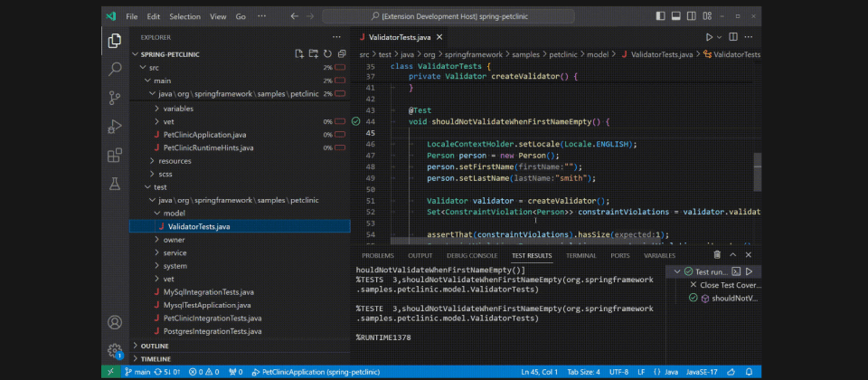Open the Run and Debug view
Screen dimensions: 868x380
coord(115,127)
